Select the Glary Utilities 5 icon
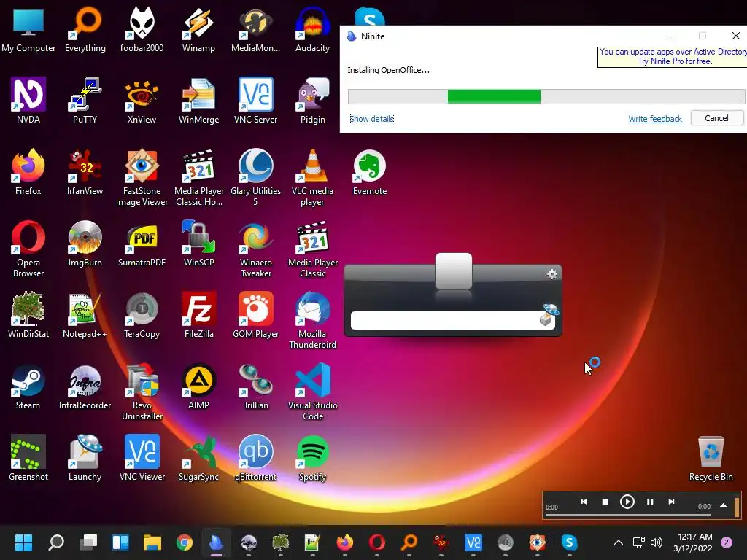Image resolution: width=747 pixels, height=560 pixels. click(x=256, y=178)
